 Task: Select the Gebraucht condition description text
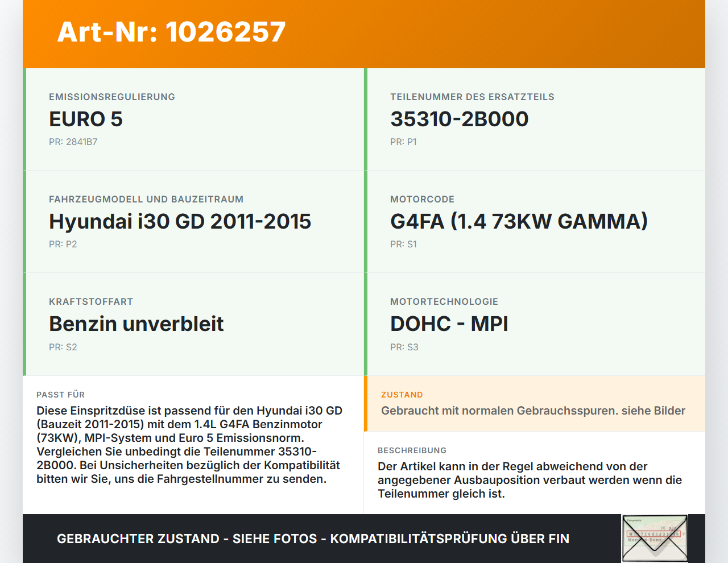click(x=533, y=411)
